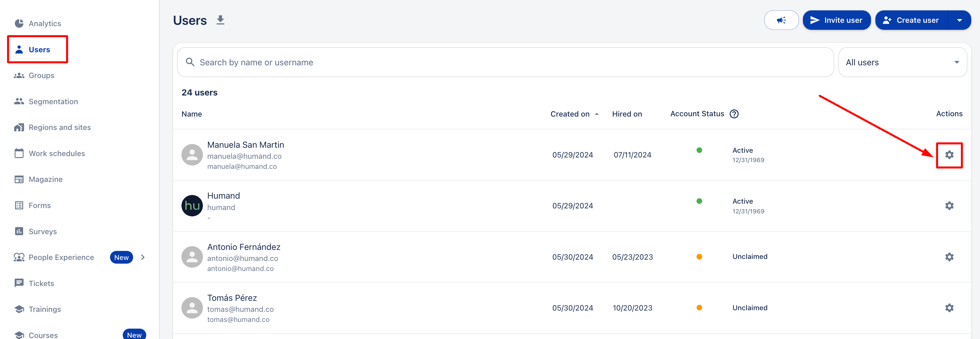Click the Humand user avatar
The height and width of the screenshot is (339, 980).
(192, 206)
